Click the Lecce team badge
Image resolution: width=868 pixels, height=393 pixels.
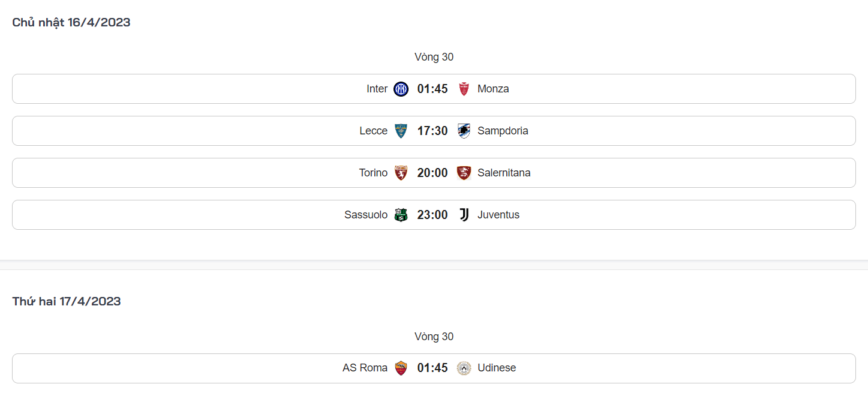(401, 130)
